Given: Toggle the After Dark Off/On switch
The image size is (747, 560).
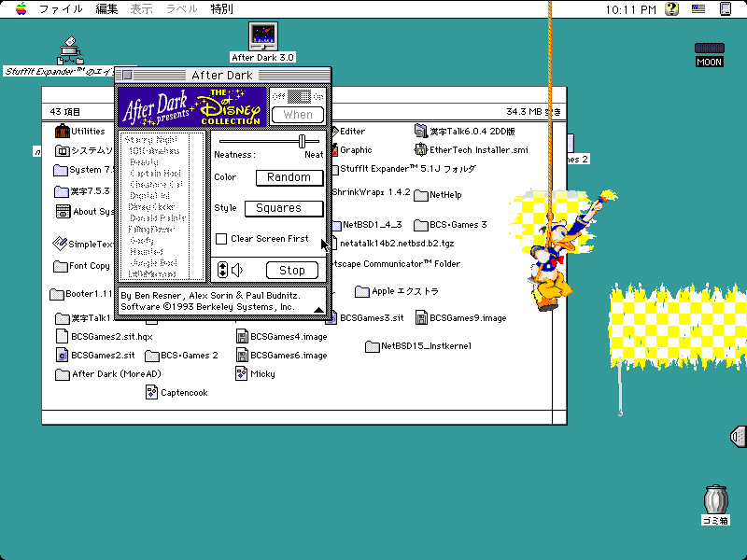Looking at the screenshot, I should pos(298,95).
